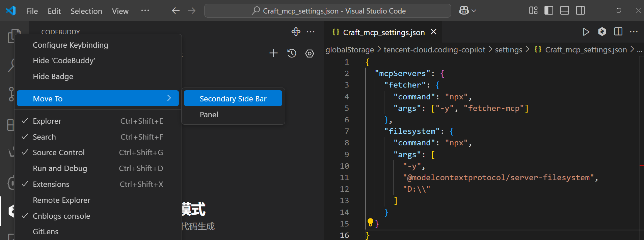Click the split editor right icon

pyautogui.click(x=618, y=32)
